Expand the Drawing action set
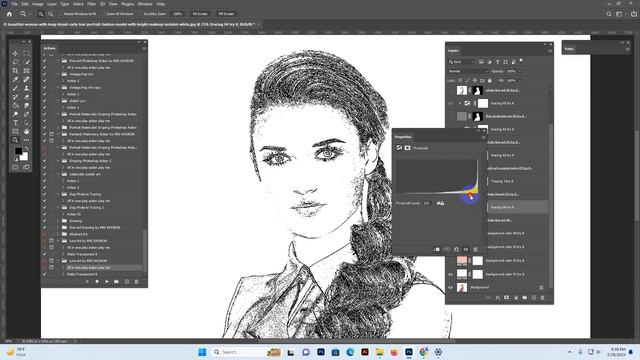 pos(58,221)
